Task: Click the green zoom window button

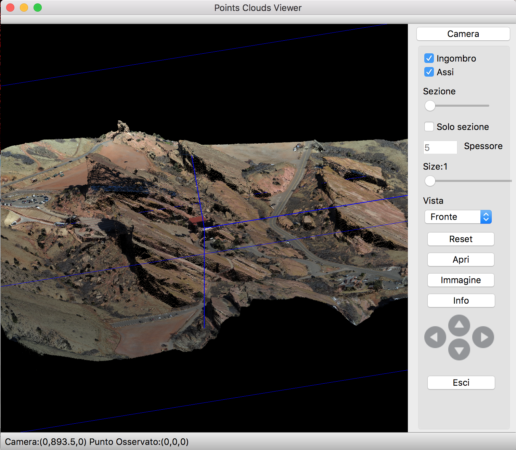Action: point(38,8)
